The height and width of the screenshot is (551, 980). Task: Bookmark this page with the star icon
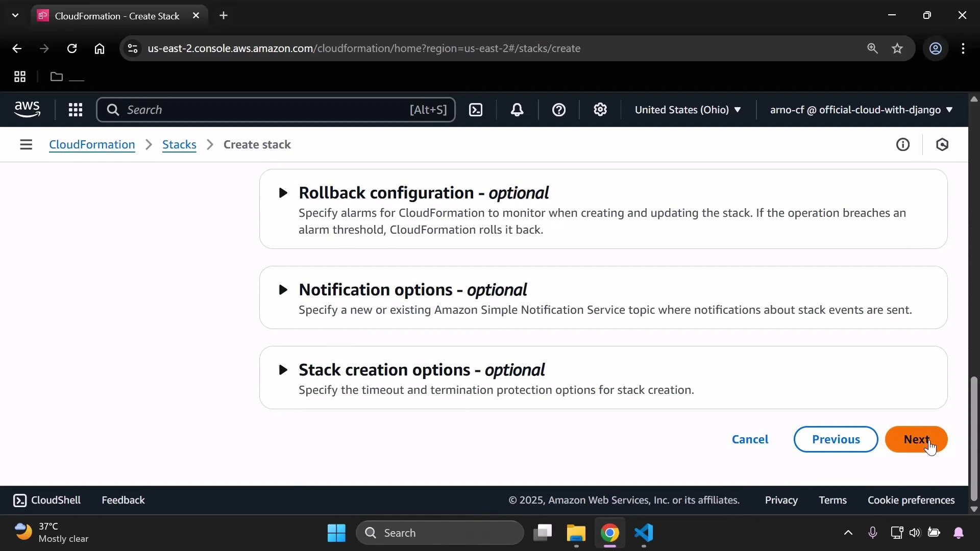[897, 48]
